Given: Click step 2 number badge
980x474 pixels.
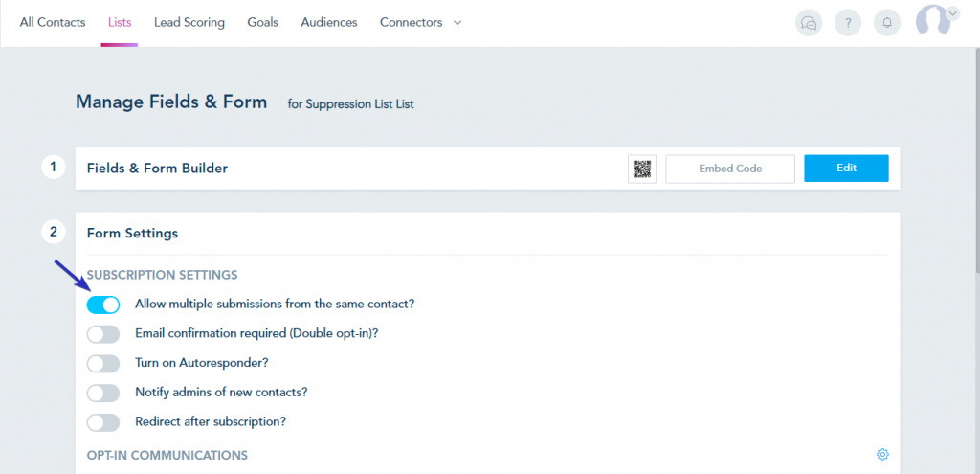Looking at the screenshot, I should (x=54, y=232).
